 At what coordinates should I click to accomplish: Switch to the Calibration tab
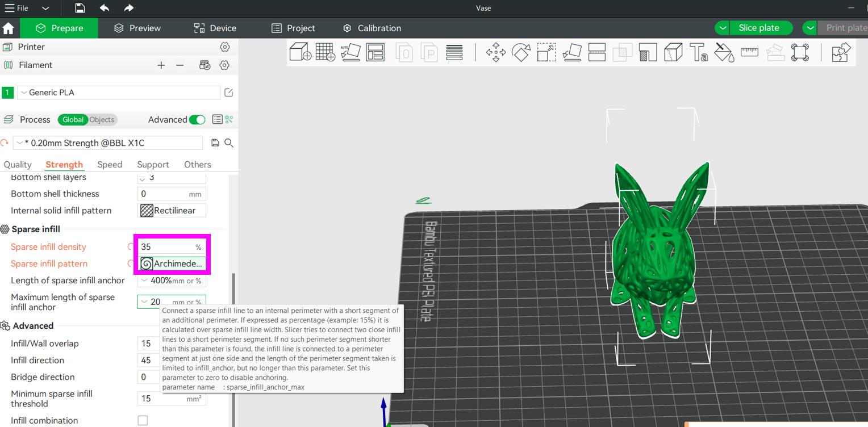point(372,28)
